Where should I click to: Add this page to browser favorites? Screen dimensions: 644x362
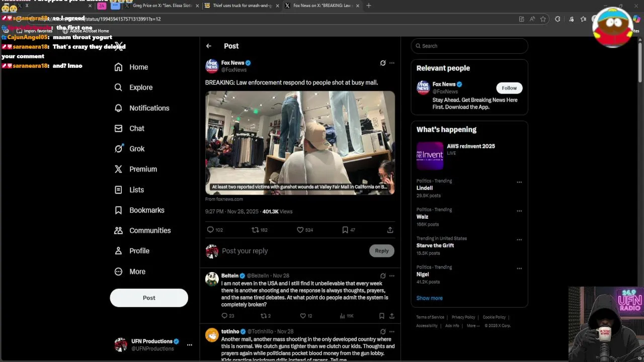(543, 19)
